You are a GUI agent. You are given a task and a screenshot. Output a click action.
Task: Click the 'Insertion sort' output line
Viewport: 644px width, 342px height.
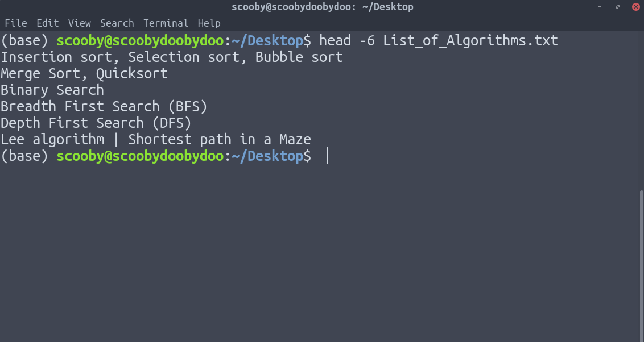tap(172, 57)
